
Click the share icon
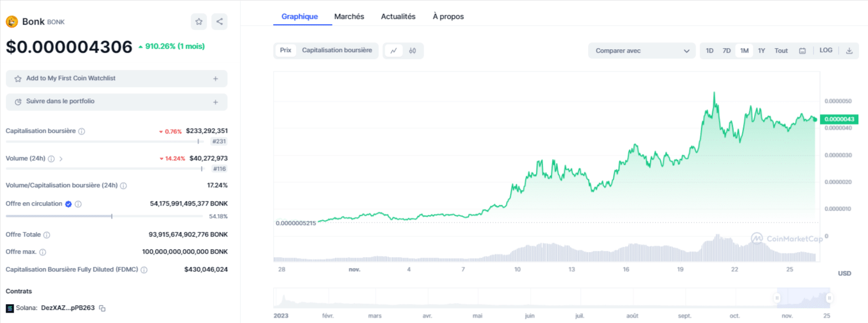[x=219, y=22]
